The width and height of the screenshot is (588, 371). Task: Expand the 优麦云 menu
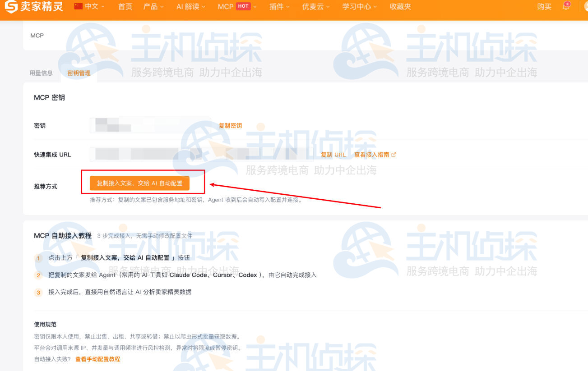coord(316,7)
